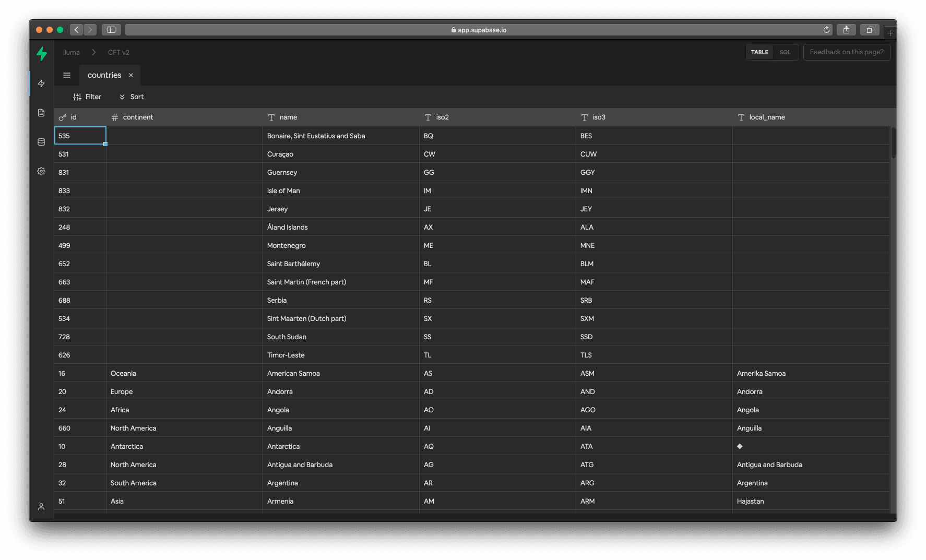Open the settings gear in sidebar
This screenshot has width=926, height=560.
click(x=41, y=171)
